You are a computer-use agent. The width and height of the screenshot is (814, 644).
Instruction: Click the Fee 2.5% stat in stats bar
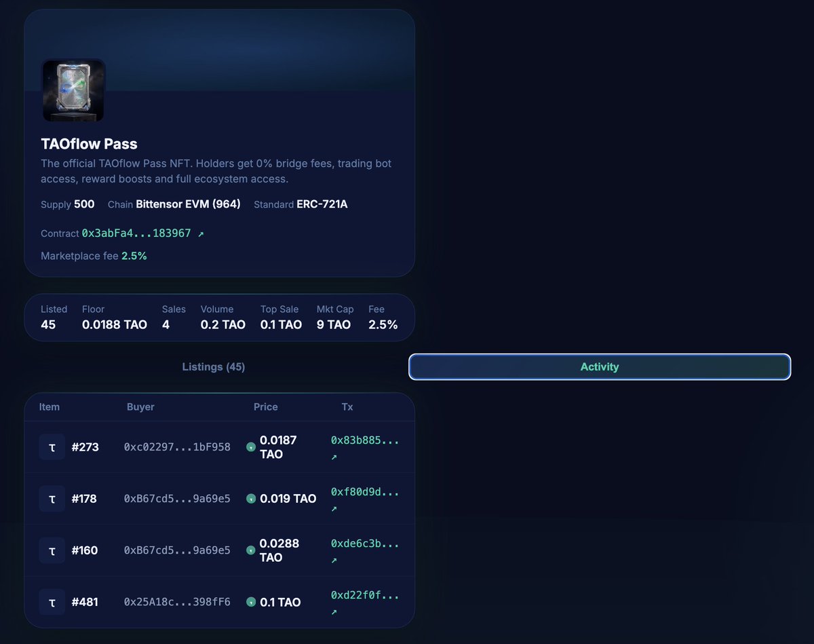(x=383, y=324)
